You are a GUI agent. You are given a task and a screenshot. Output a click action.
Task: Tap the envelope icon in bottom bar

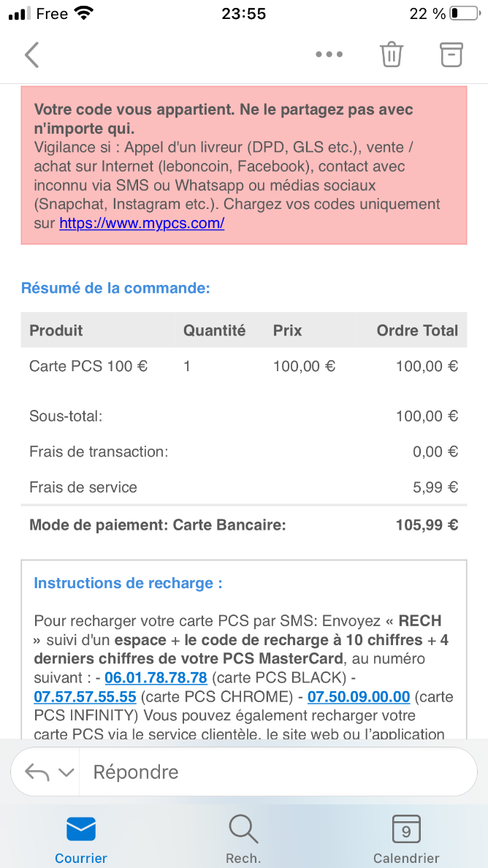coord(81,829)
